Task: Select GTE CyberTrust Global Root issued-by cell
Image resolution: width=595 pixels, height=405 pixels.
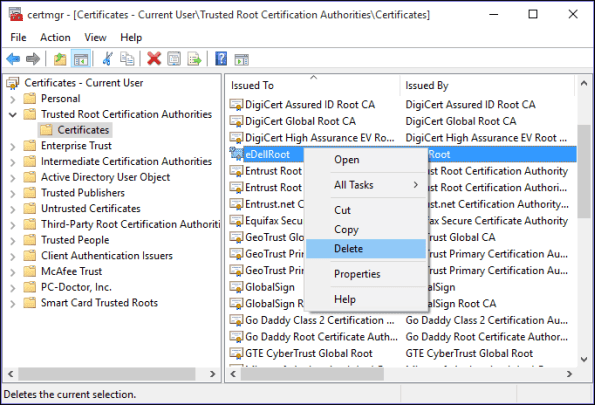Action: [x=469, y=353]
